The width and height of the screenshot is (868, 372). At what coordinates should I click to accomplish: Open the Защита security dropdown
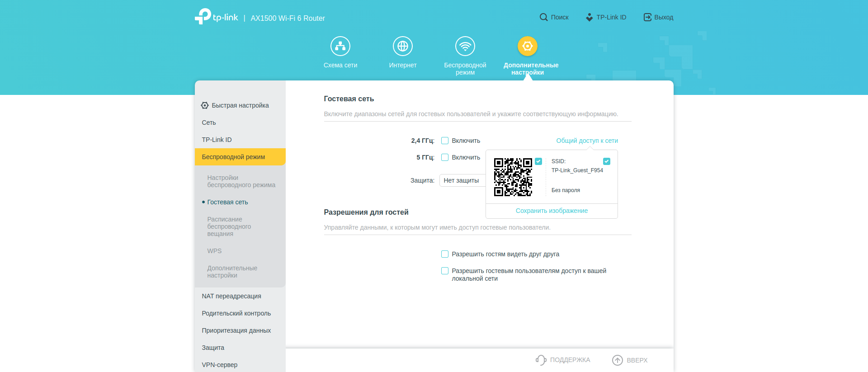click(462, 180)
